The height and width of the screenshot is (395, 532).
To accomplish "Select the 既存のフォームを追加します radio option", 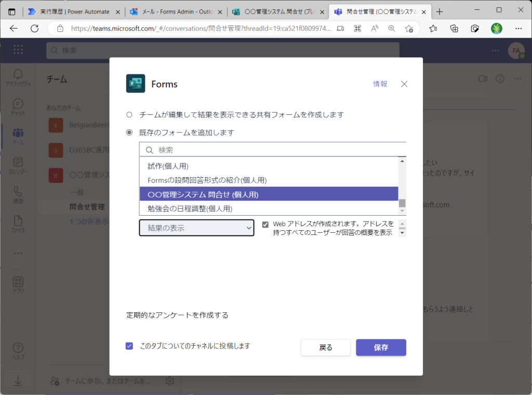I will tap(129, 133).
